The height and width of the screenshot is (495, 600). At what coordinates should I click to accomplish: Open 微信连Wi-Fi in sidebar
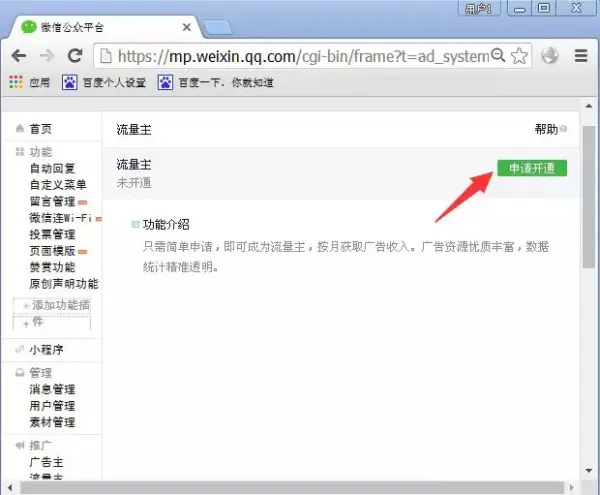[x=61, y=218]
